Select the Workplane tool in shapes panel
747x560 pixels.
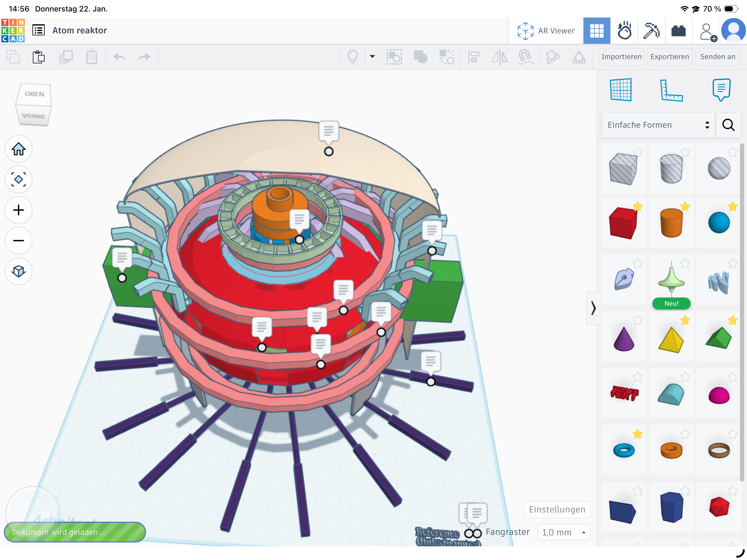click(621, 89)
